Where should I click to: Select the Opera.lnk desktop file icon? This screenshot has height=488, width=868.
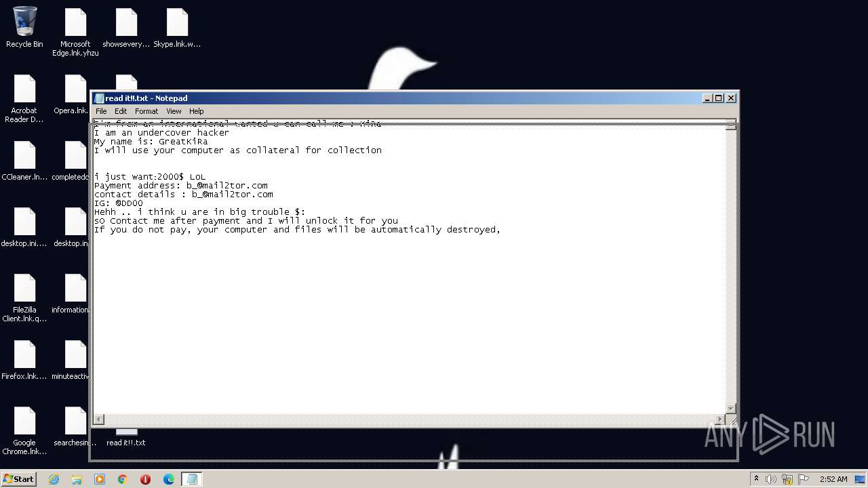(71, 94)
